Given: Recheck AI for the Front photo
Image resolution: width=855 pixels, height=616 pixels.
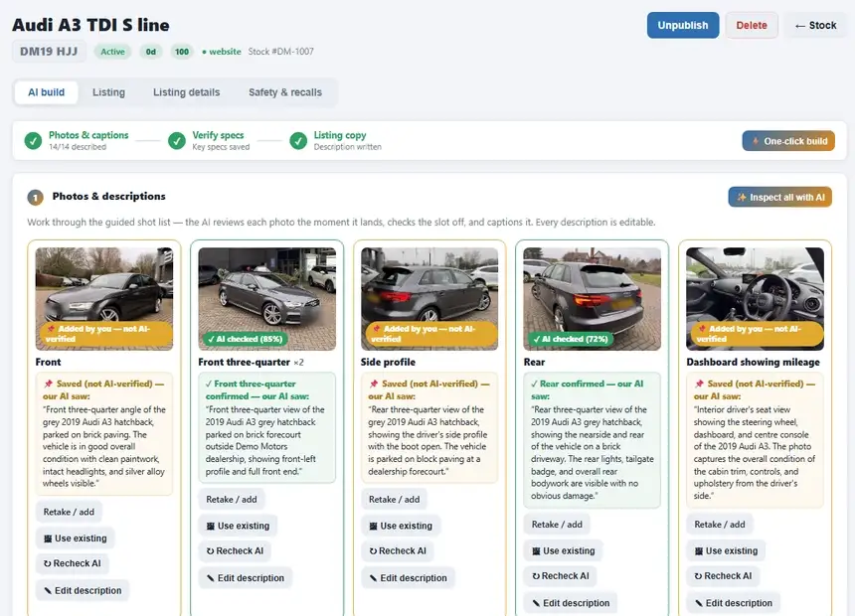Looking at the screenshot, I should pos(72,563).
